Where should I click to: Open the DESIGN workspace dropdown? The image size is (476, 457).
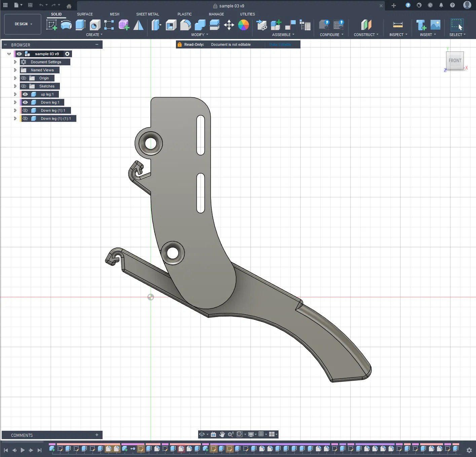point(23,24)
